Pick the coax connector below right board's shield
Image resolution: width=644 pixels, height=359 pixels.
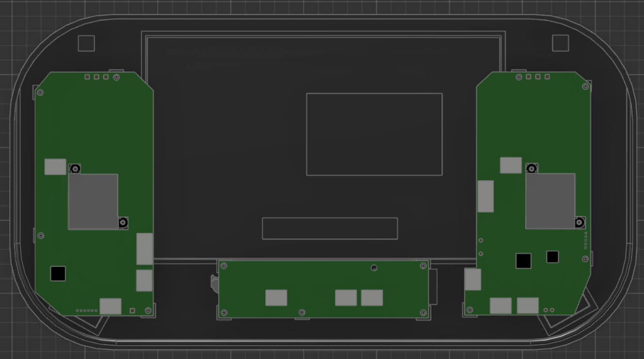point(580,223)
